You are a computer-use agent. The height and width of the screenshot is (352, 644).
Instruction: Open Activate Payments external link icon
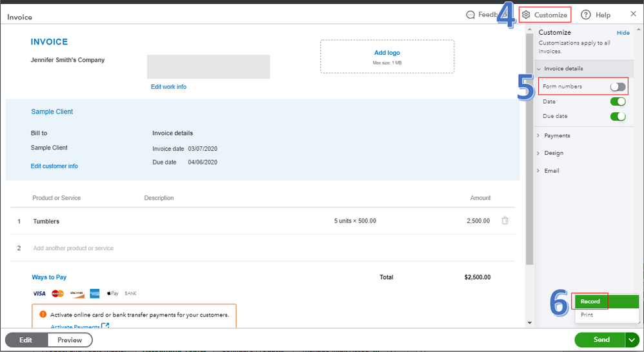(105, 327)
